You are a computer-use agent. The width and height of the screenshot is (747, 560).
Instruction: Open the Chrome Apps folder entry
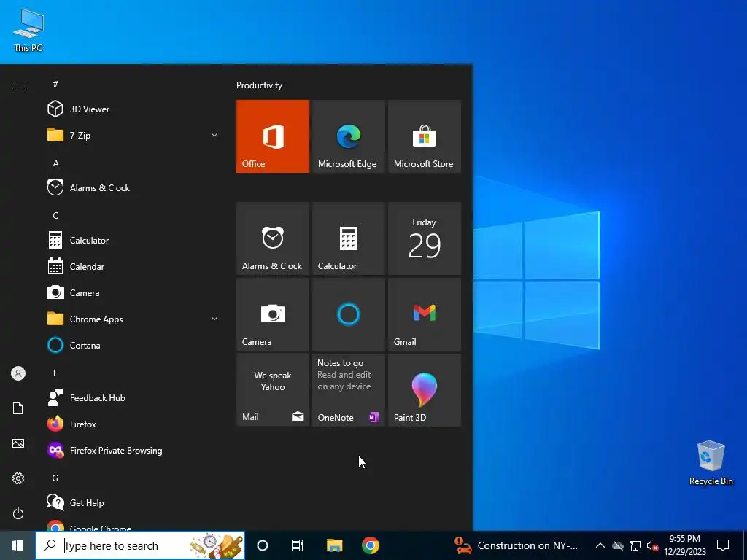(x=133, y=319)
